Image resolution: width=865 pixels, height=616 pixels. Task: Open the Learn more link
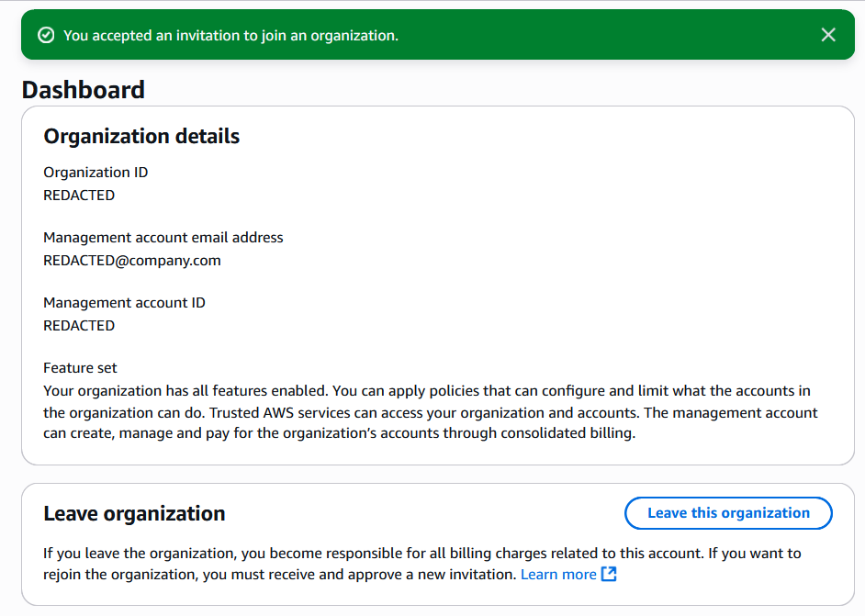[x=558, y=574]
